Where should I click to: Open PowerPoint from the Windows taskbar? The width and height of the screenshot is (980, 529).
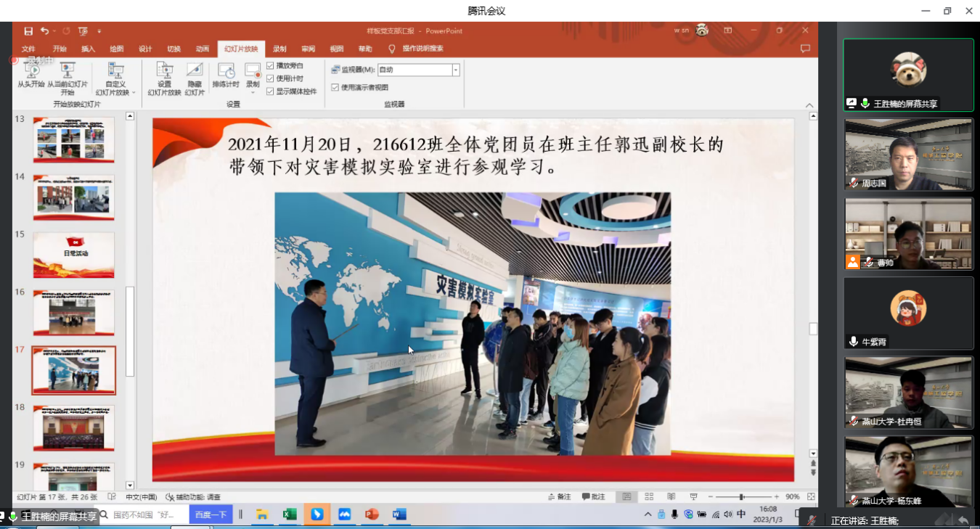[x=372, y=514]
